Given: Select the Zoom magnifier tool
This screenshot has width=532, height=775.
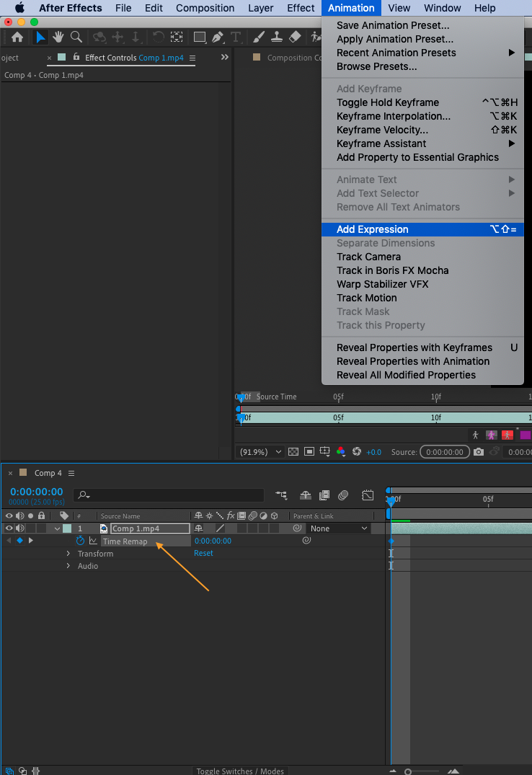Looking at the screenshot, I should [x=76, y=37].
